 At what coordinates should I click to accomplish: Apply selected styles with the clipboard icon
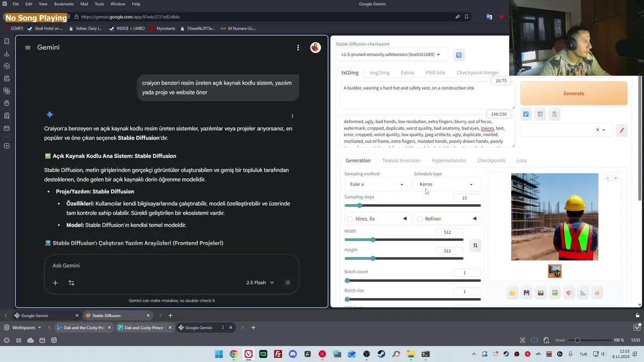tap(554, 114)
